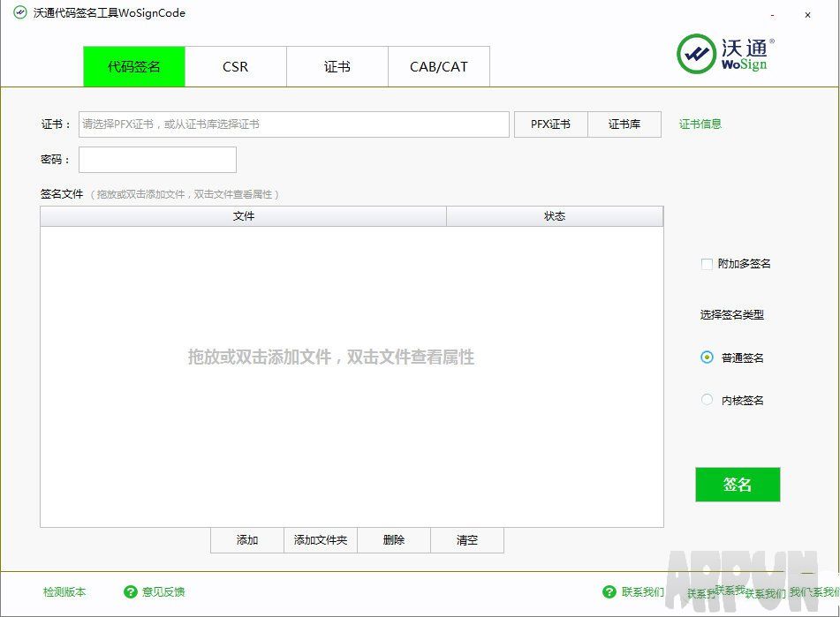Click the PFX证书 button

pyautogui.click(x=550, y=124)
